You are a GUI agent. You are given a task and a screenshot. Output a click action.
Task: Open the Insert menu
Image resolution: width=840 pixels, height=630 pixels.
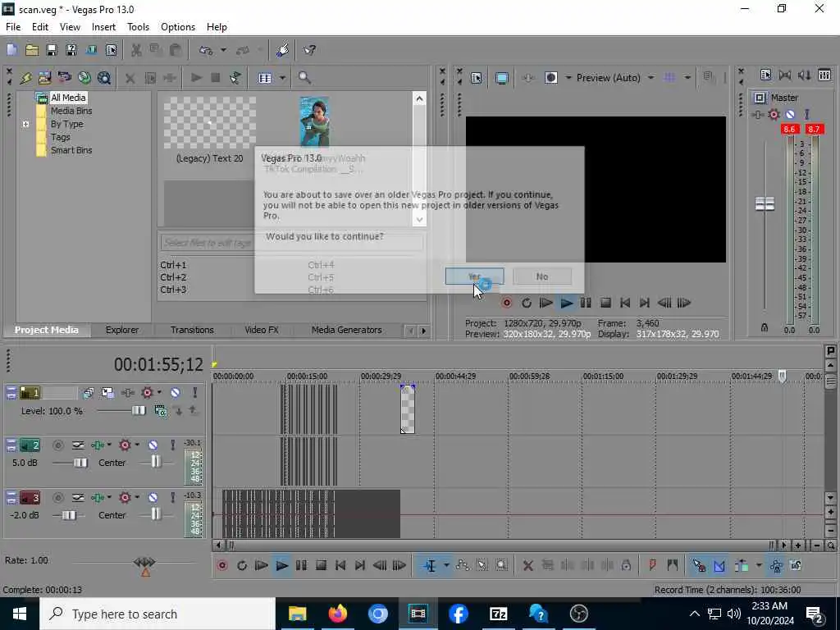(103, 27)
